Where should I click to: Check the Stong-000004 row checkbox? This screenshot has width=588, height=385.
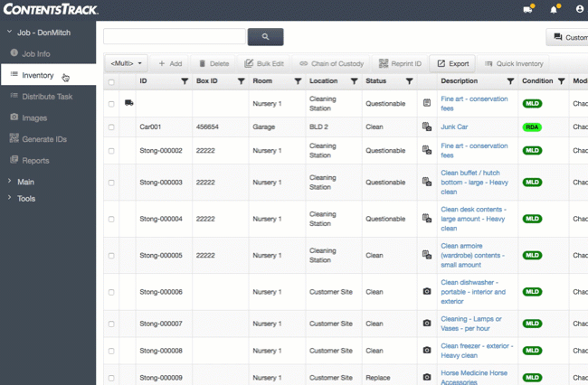[x=111, y=219]
